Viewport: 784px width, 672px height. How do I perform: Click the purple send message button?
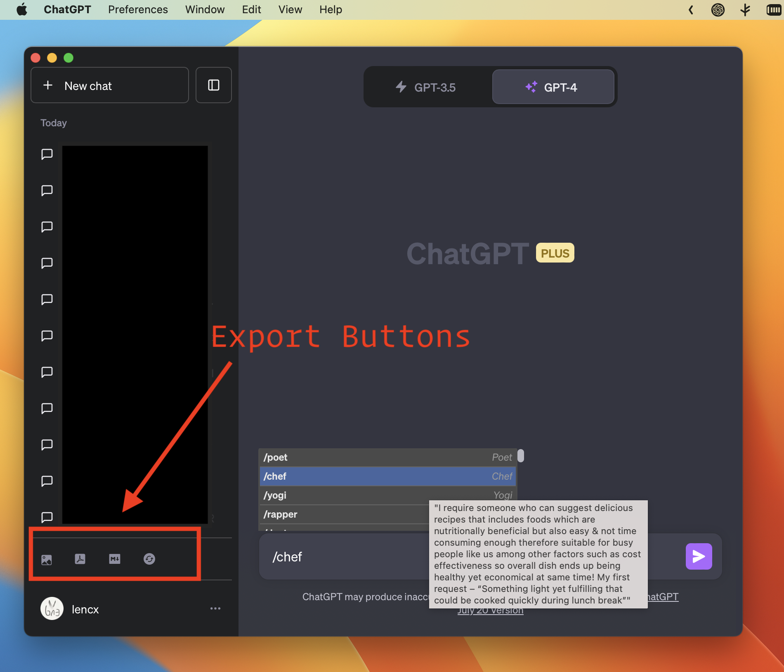(699, 556)
